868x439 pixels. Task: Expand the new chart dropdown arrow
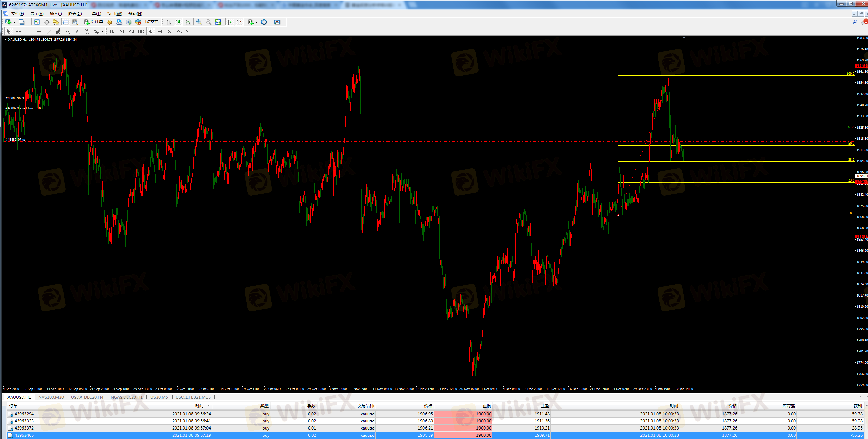click(14, 22)
